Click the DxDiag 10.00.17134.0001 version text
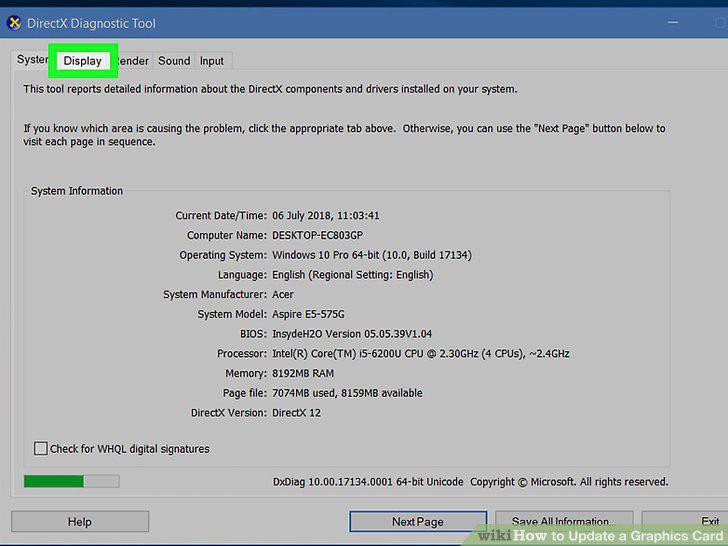This screenshot has height=546, width=728. click(x=368, y=482)
